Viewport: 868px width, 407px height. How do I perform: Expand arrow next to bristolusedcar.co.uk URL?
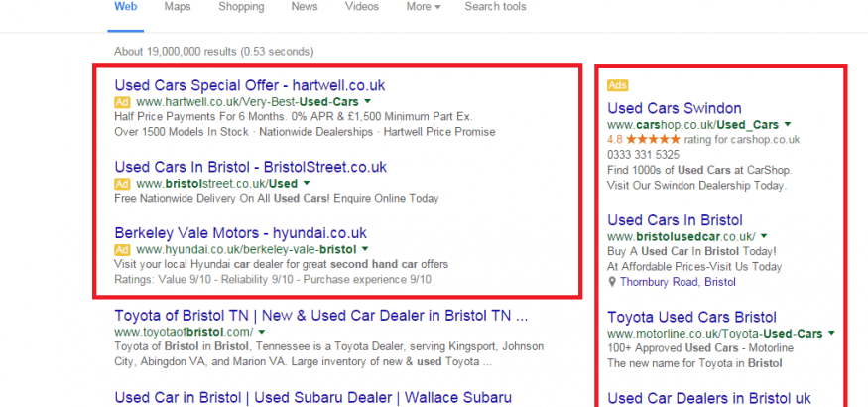point(765,236)
